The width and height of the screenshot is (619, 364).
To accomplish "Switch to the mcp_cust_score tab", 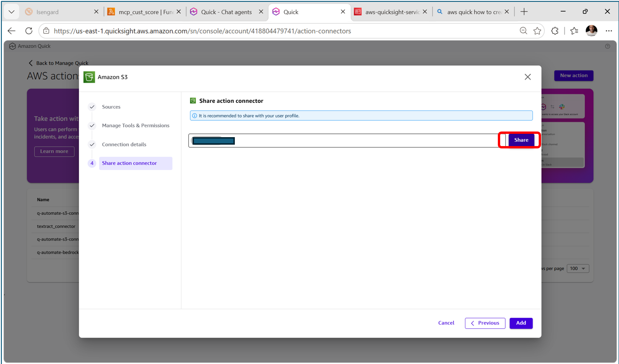I will 140,12.
